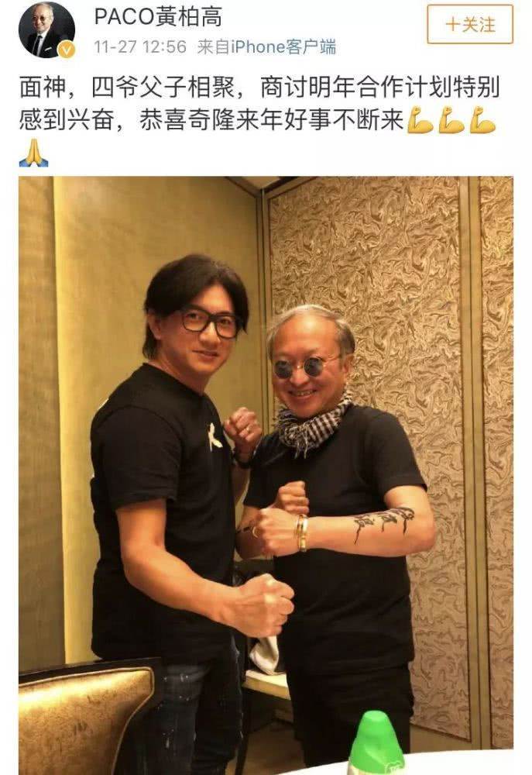Tap the forearm tattoo in the photo
The image size is (532, 775).
pos(383,523)
